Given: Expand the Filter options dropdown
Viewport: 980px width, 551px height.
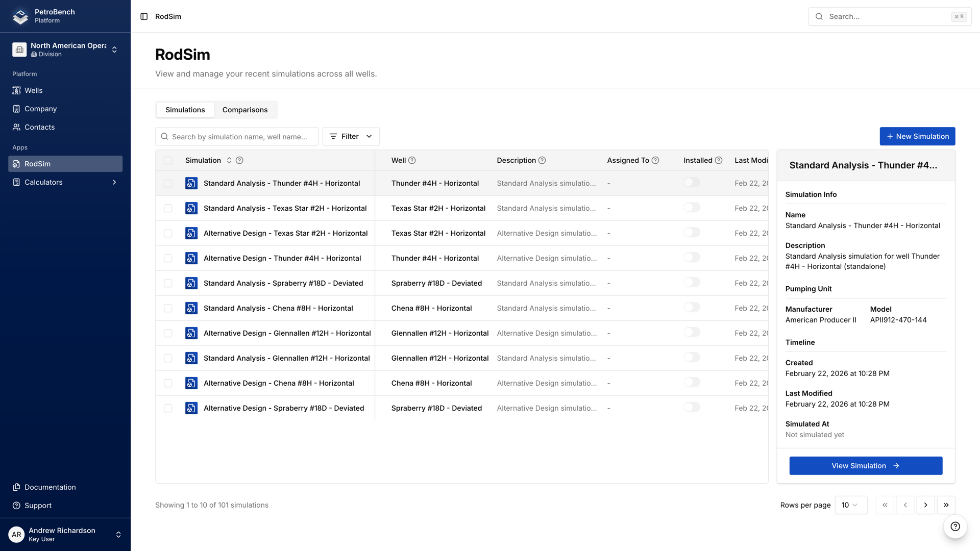Looking at the screenshot, I should (351, 136).
